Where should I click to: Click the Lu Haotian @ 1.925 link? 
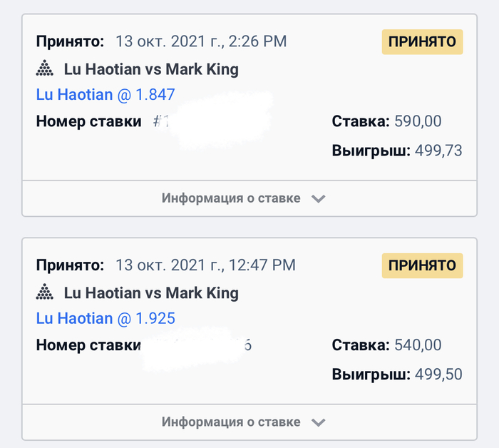(x=106, y=318)
